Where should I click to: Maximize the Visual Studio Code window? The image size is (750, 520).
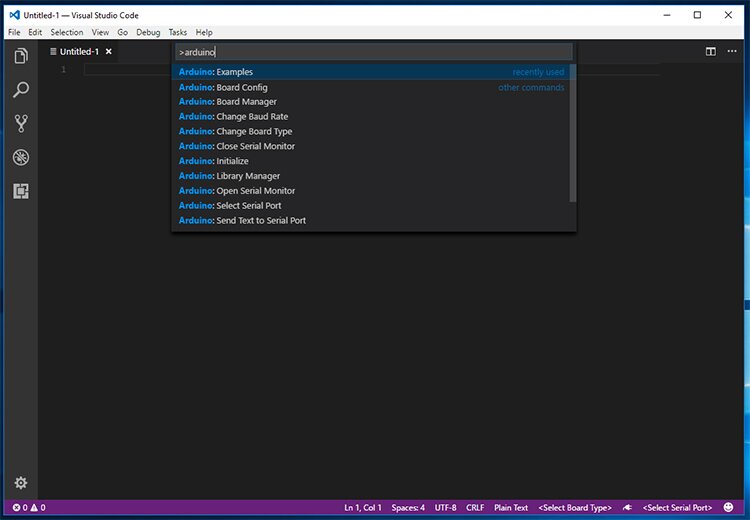pyautogui.click(x=697, y=15)
